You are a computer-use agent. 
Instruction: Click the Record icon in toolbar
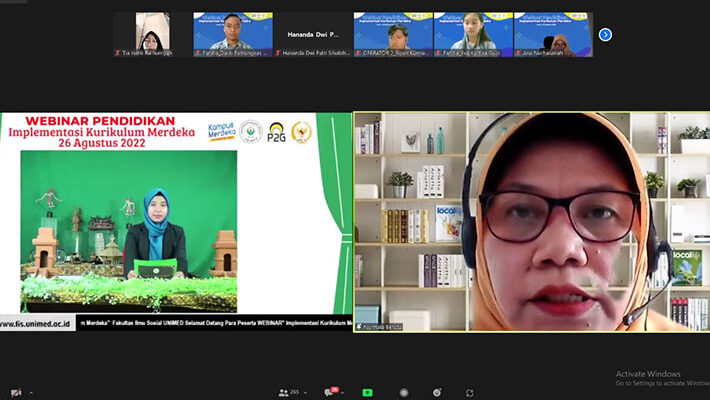coord(404,393)
